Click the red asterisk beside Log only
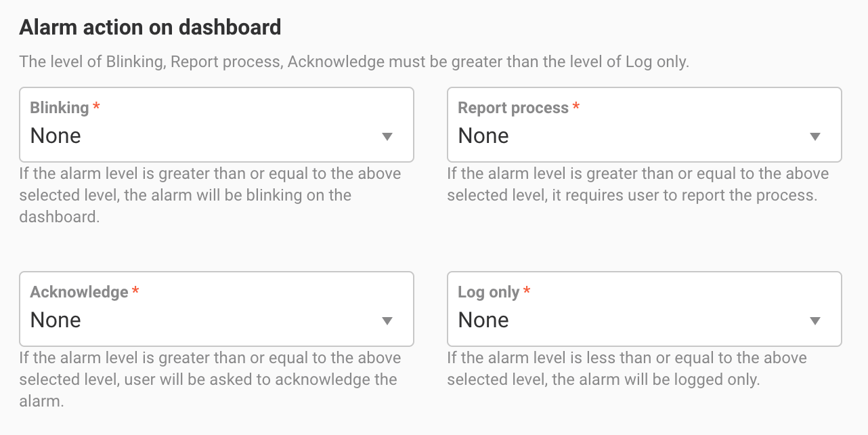Viewport: 868px width, 435px height. [527, 291]
